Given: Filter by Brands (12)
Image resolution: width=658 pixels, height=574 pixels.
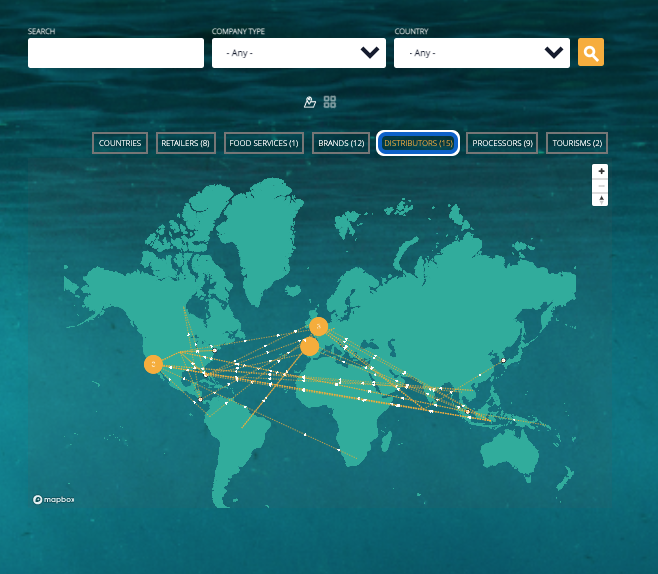Looking at the screenshot, I should [x=341, y=143].
